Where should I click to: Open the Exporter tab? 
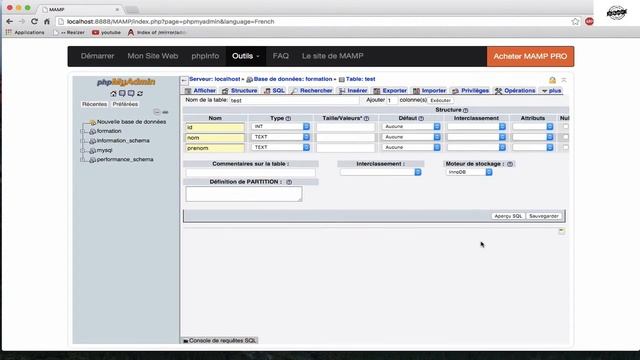click(390, 91)
